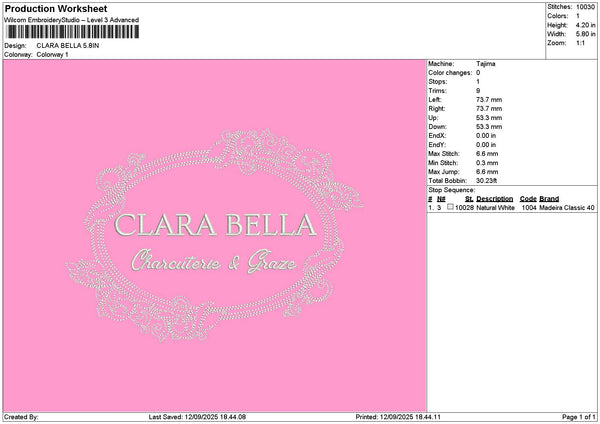The image size is (600, 424).
Task: Click the Trims value 9
Action: (478, 91)
